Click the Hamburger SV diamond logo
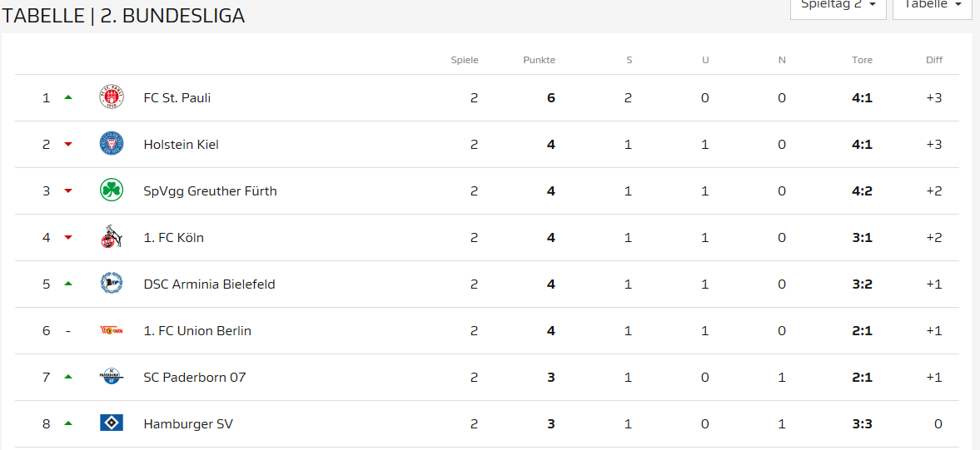The image size is (980, 450). pos(111,423)
